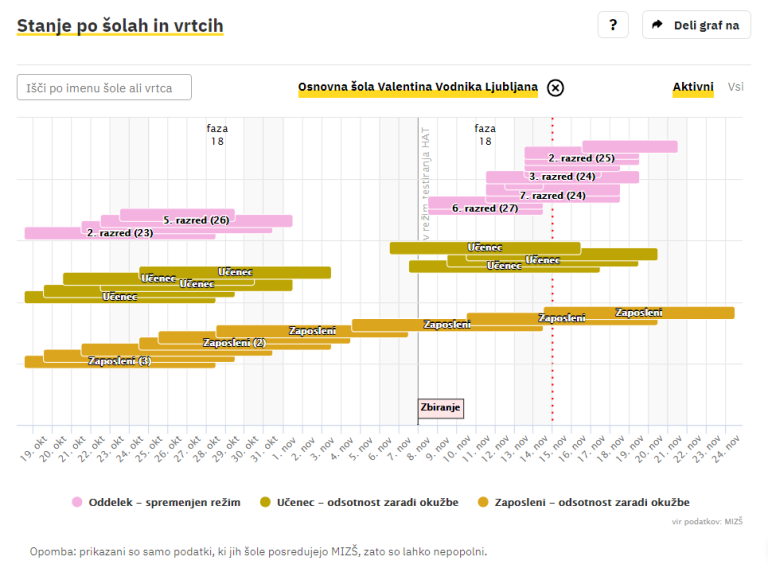Select the 2. razred (25) bar
768x576 pixels.
click(581, 158)
